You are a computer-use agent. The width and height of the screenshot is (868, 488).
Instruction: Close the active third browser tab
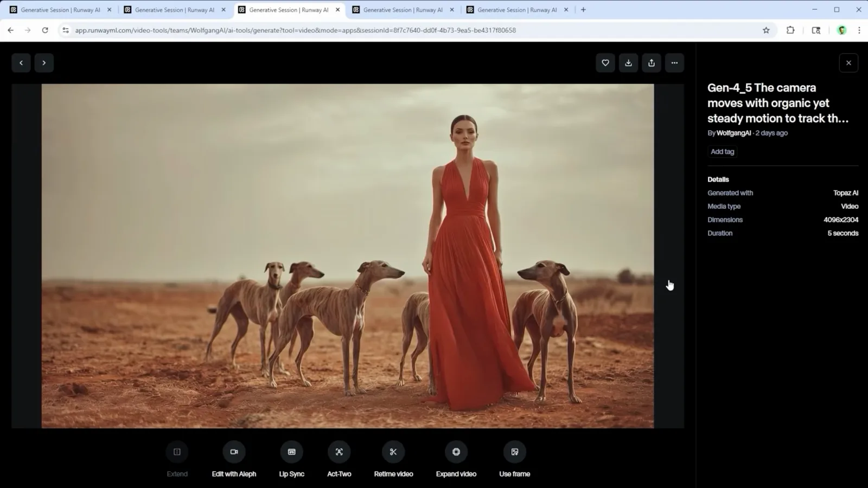337,10
